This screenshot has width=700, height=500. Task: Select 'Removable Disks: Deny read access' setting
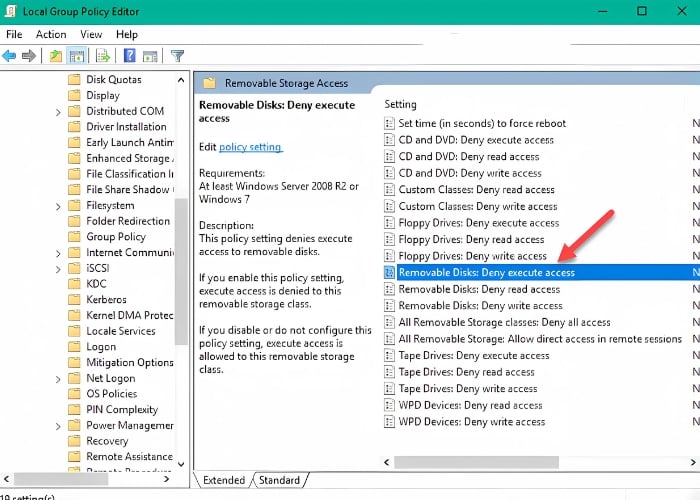point(479,289)
